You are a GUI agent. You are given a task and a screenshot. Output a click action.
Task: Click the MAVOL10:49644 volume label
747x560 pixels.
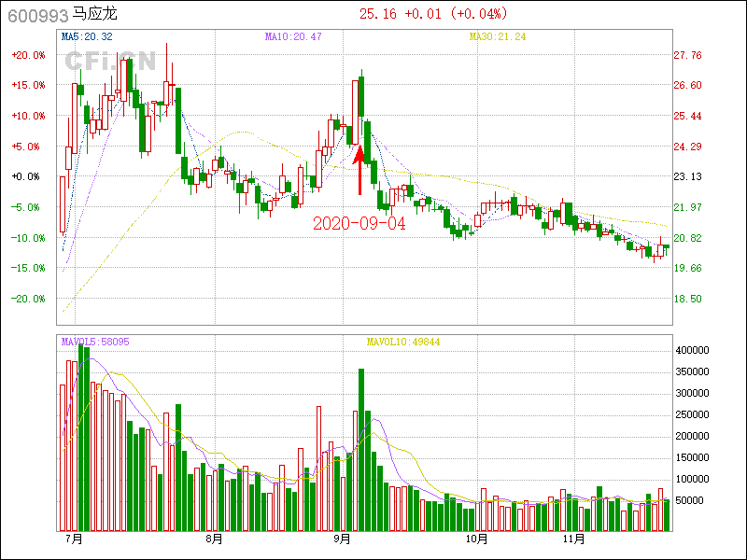402,343
